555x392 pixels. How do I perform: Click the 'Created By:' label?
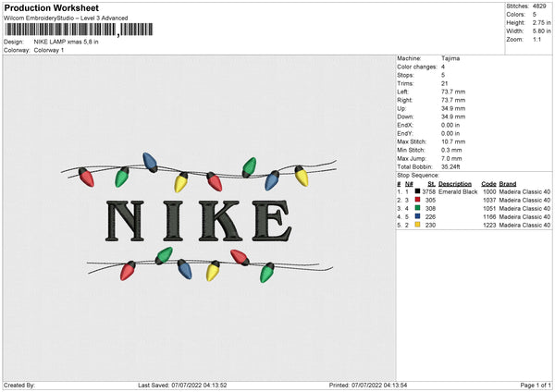19,385
